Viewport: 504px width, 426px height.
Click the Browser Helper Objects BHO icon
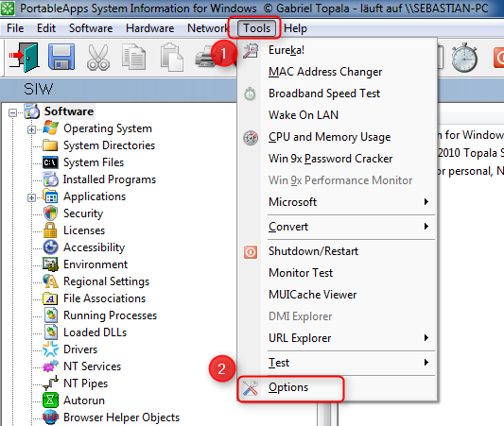pos(50,417)
